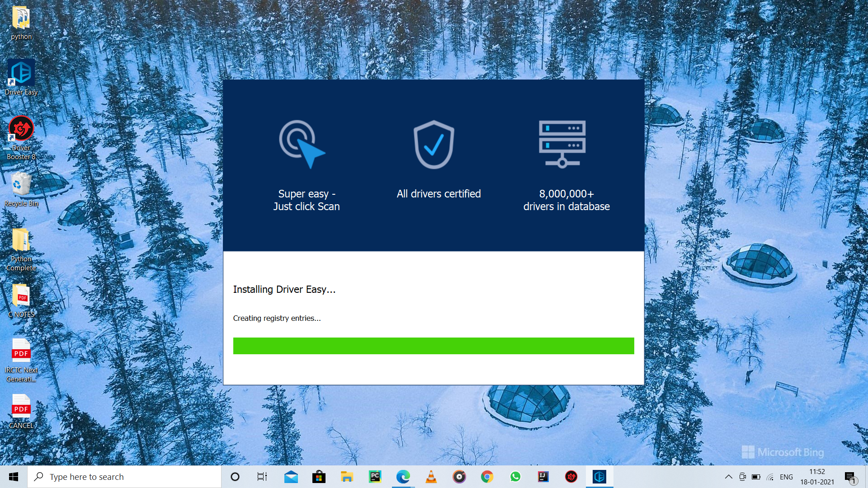Open the disc media app in taskbar
868x488 pixels.
tap(459, 477)
